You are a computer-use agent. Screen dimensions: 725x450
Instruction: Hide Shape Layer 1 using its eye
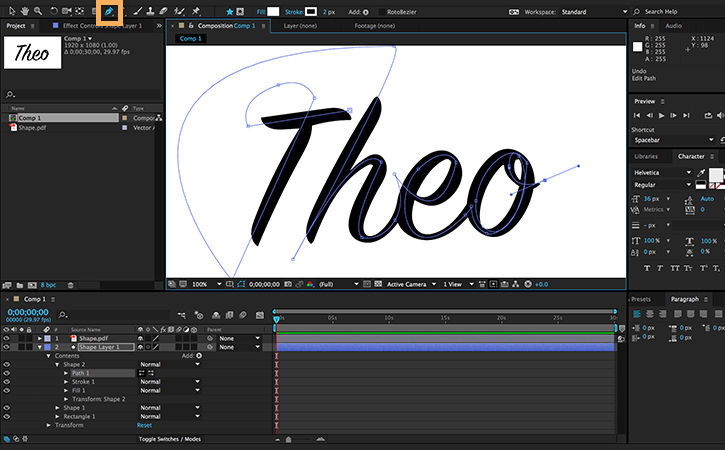[6, 347]
